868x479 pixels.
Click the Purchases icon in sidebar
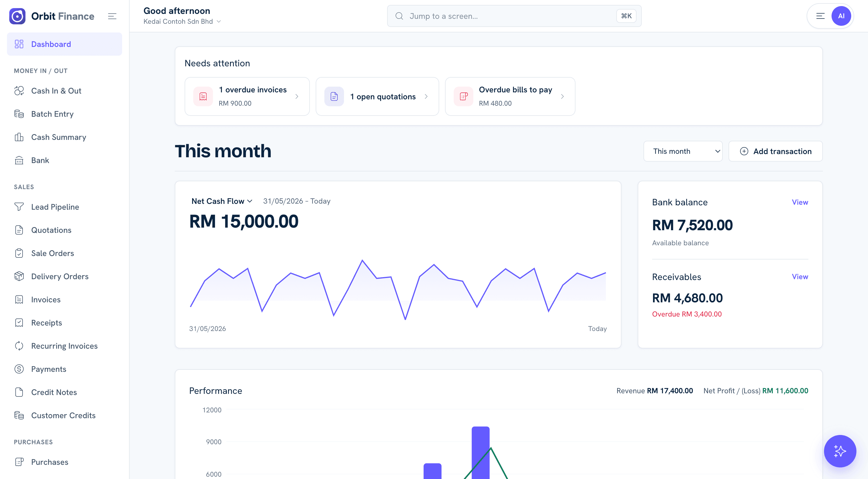tap(19, 462)
